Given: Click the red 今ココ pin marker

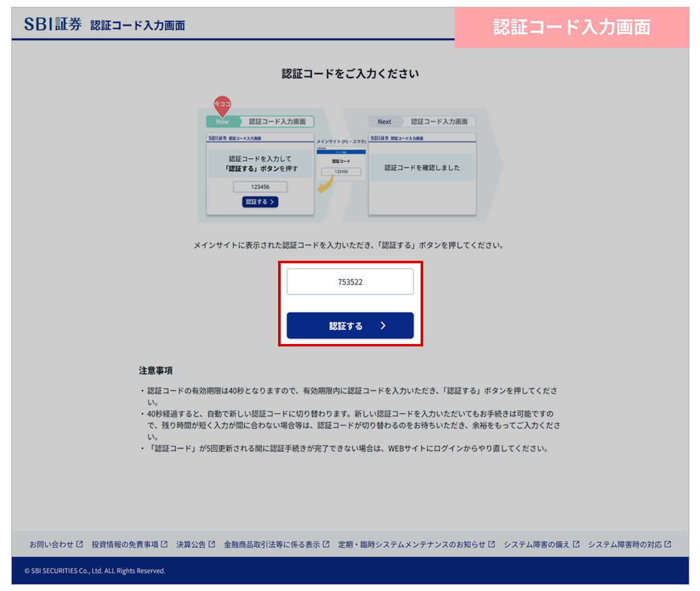Looking at the screenshot, I should click(x=222, y=104).
